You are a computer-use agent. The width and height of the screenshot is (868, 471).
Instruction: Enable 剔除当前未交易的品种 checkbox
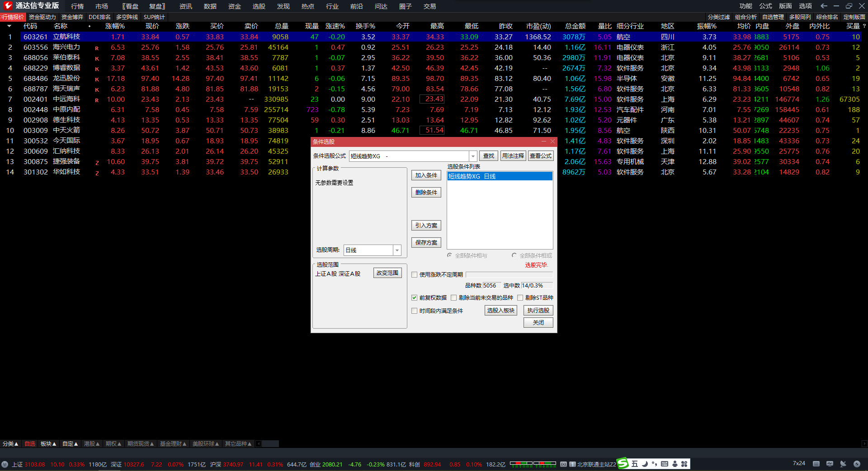[453, 297]
